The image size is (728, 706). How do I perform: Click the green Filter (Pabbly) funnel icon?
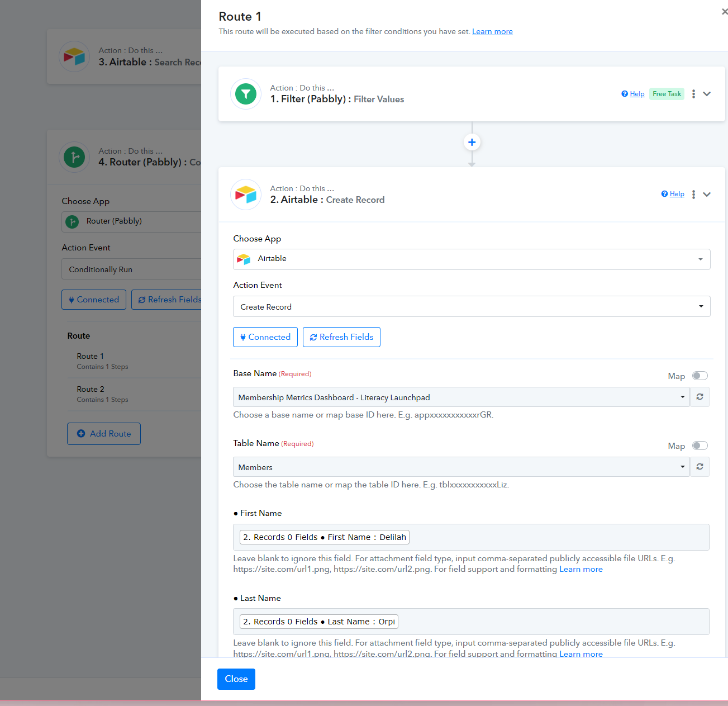click(x=246, y=94)
